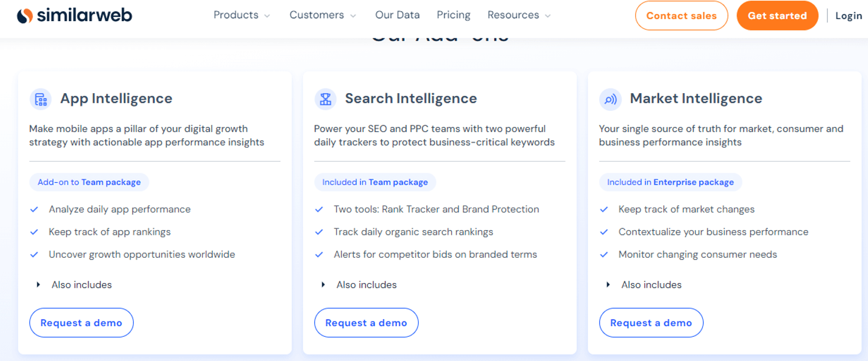
Task: Go to Our Data page
Action: pos(397,15)
